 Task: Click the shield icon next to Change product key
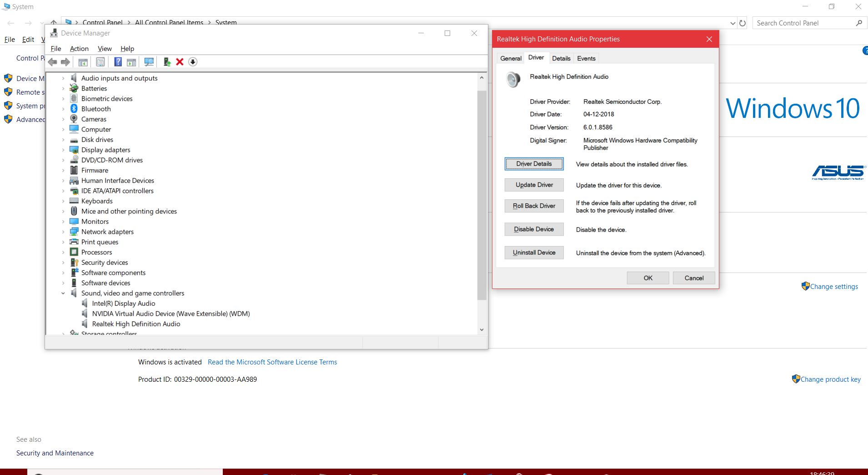[796, 379]
